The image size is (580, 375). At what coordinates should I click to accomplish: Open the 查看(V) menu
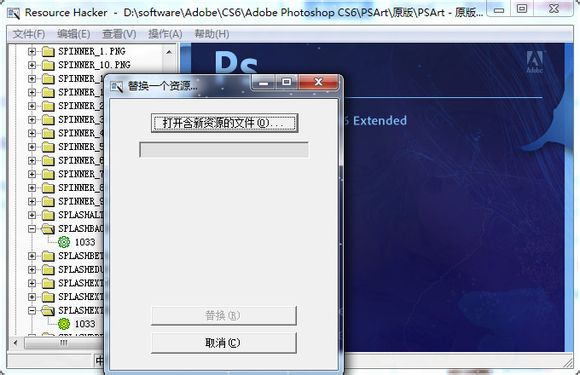point(119,34)
